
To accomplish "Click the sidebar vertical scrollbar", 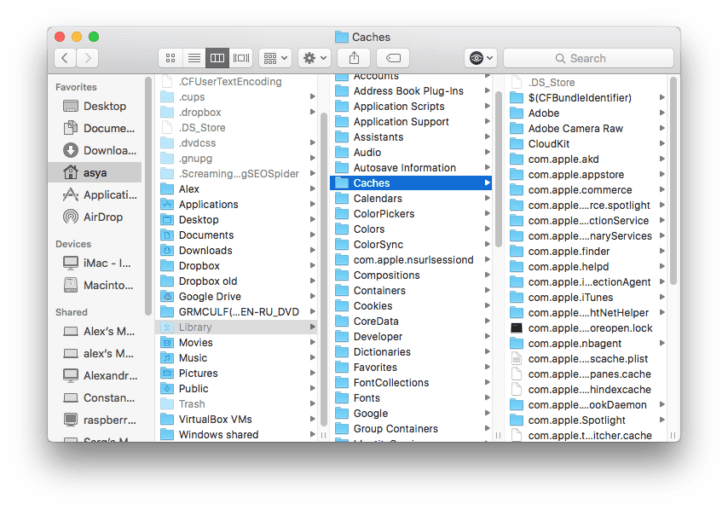I will 148,196.
